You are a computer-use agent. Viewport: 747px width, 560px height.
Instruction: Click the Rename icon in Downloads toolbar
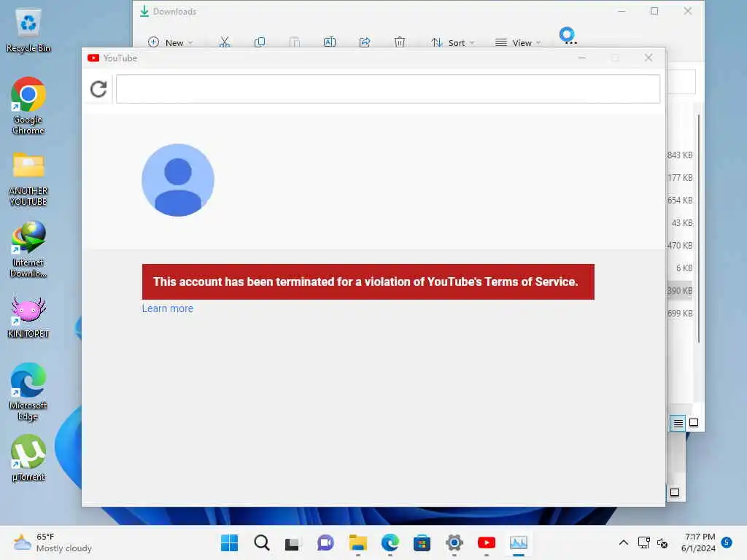(330, 42)
